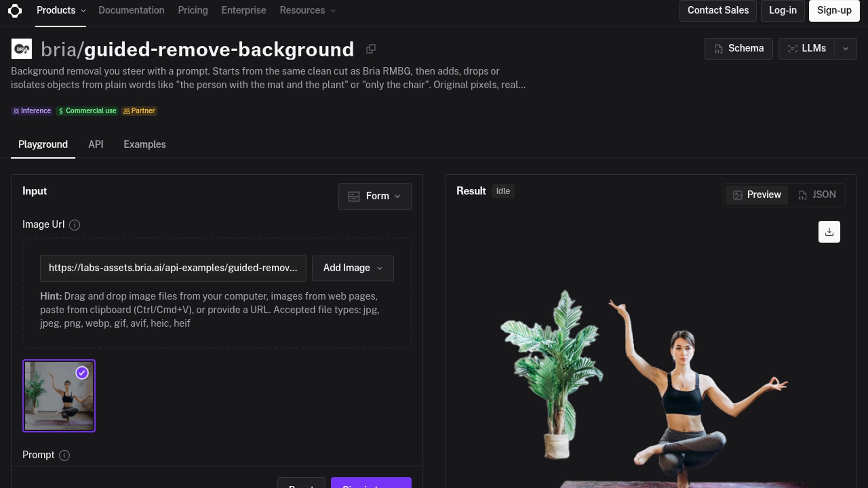This screenshot has width=868, height=488.
Task: Expand the Resources menu
Action: click(307, 10)
